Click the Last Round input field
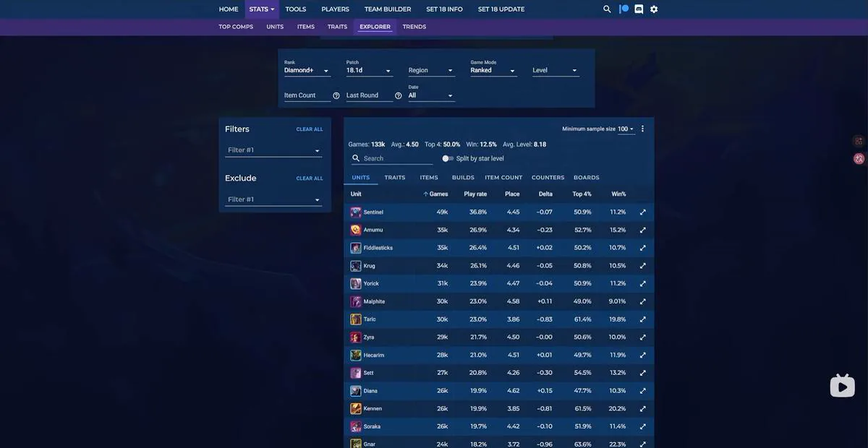This screenshot has width=868, height=448. coord(369,95)
